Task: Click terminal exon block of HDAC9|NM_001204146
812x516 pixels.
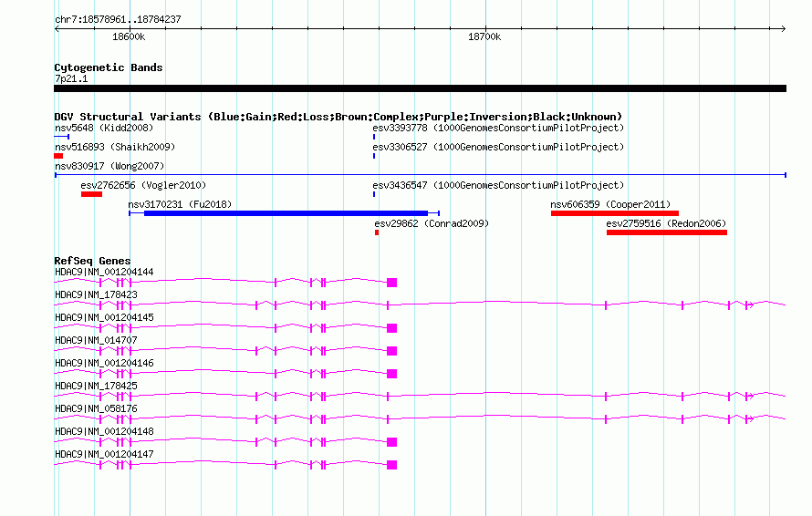Action: (392, 374)
